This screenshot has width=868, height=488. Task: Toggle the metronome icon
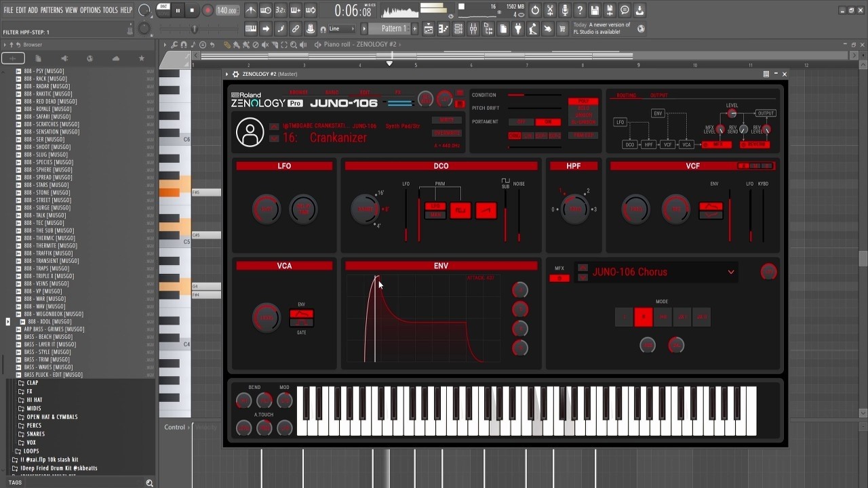(x=251, y=10)
